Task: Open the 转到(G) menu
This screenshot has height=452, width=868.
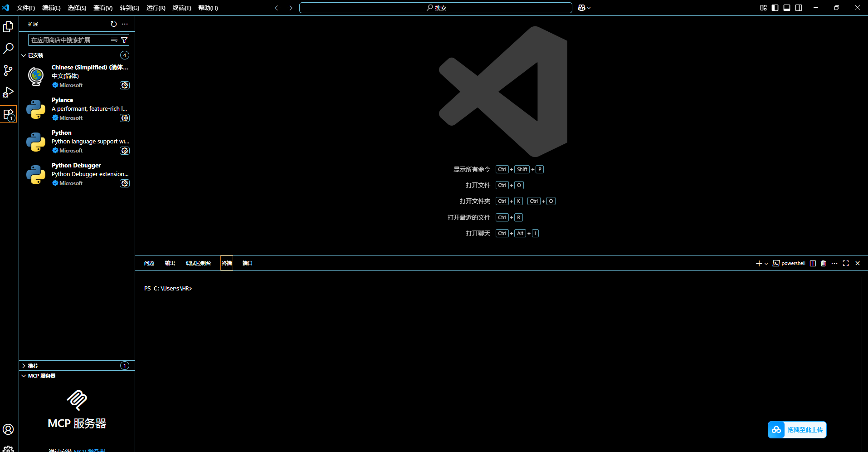Action: [129, 8]
